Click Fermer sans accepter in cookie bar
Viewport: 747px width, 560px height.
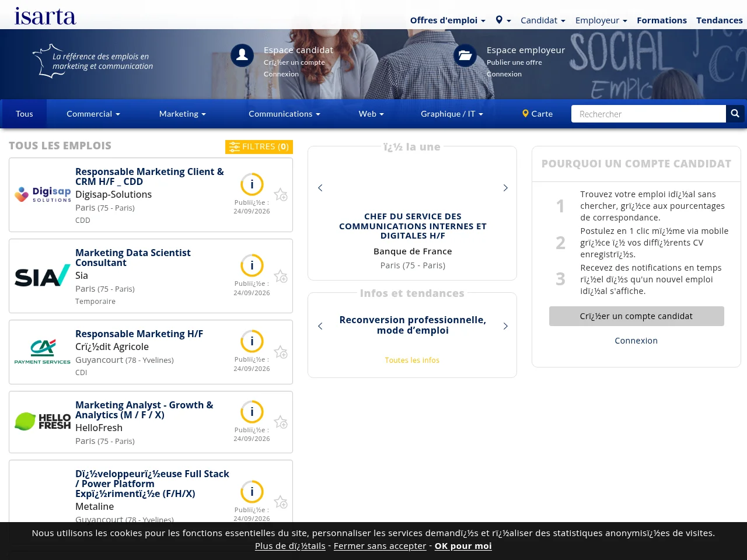point(380,546)
